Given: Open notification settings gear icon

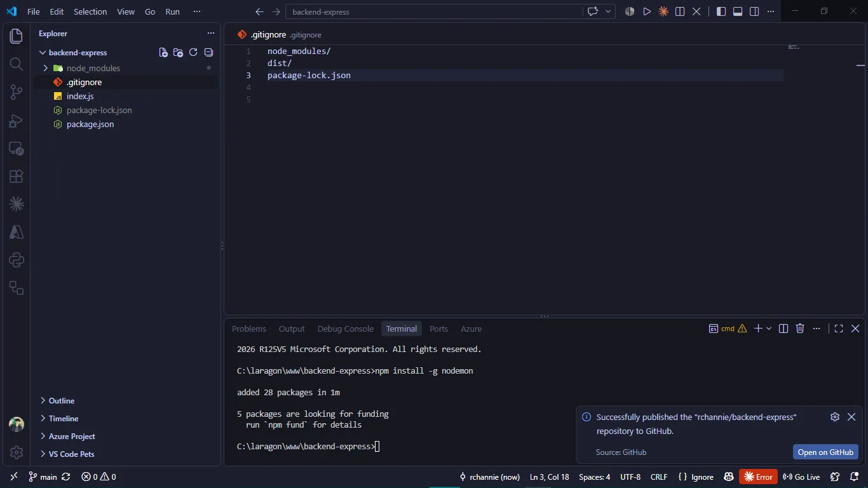Looking at the screenshot, I should tap(835, 417).
